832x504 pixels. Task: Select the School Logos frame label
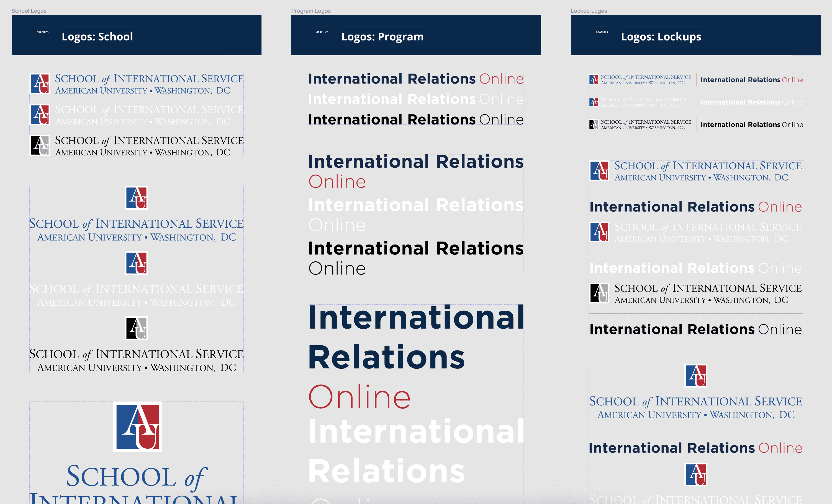tap(29, 11)
